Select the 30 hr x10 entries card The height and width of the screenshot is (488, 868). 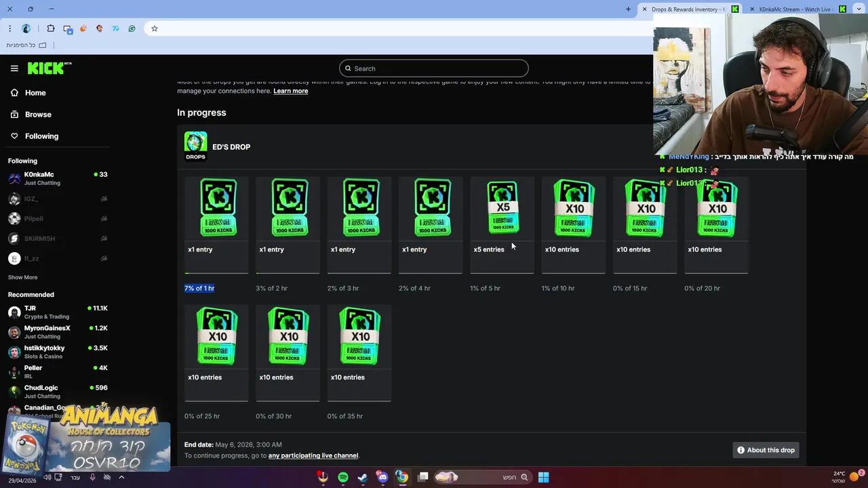[288, 353]
